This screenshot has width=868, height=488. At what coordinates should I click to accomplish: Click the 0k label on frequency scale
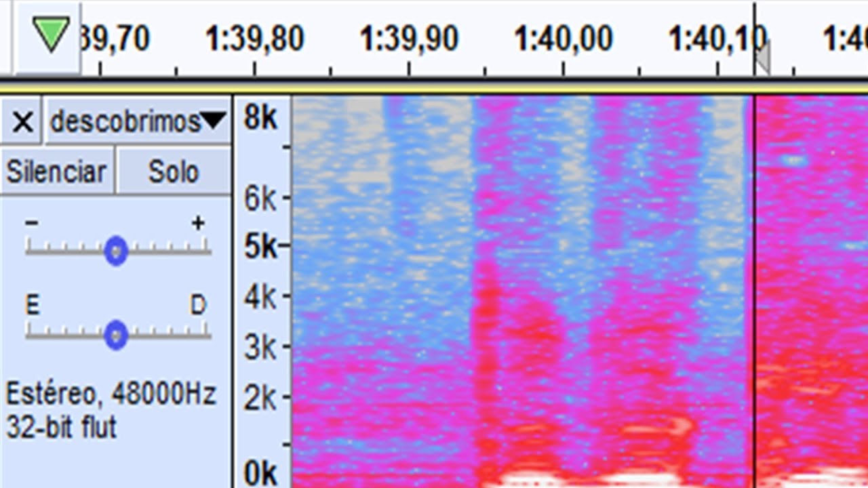261,472
